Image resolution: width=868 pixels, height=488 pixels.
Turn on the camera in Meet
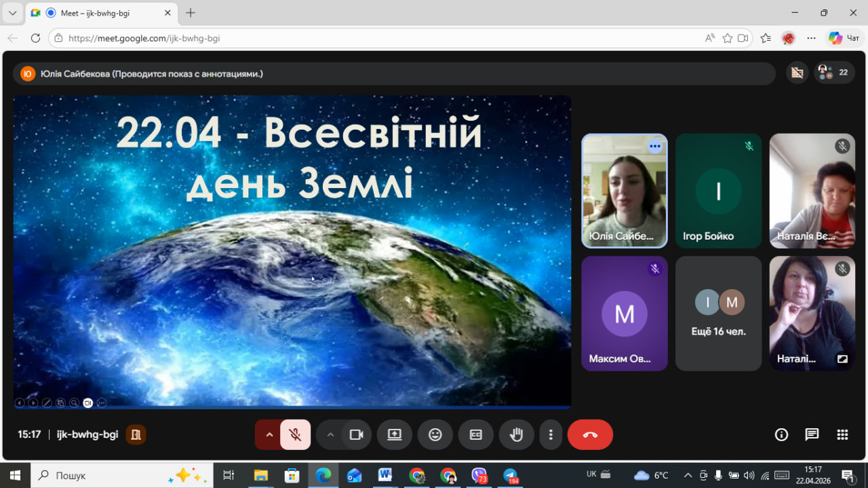tap(356, 435)
